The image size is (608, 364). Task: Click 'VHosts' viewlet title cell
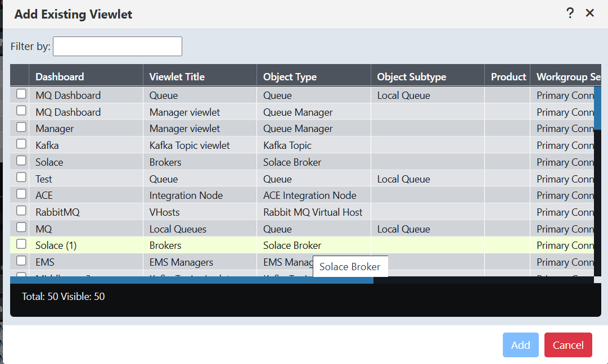200,212
